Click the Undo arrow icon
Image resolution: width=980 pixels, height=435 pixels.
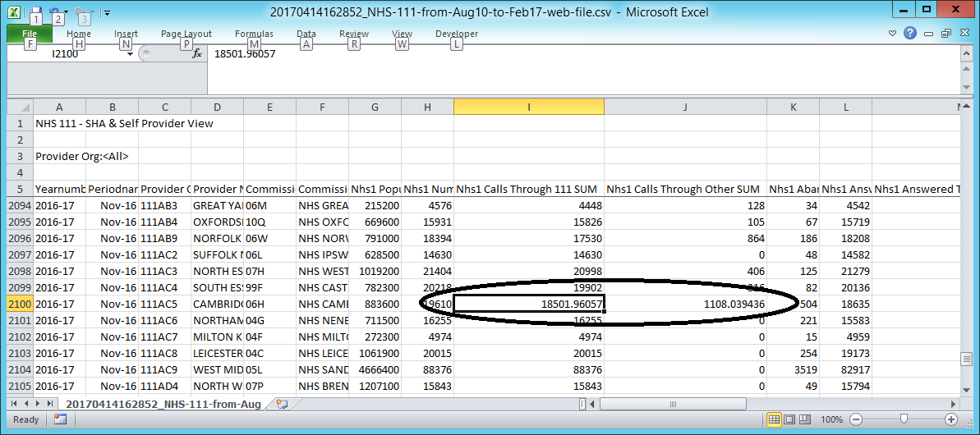tap(56, 11)
